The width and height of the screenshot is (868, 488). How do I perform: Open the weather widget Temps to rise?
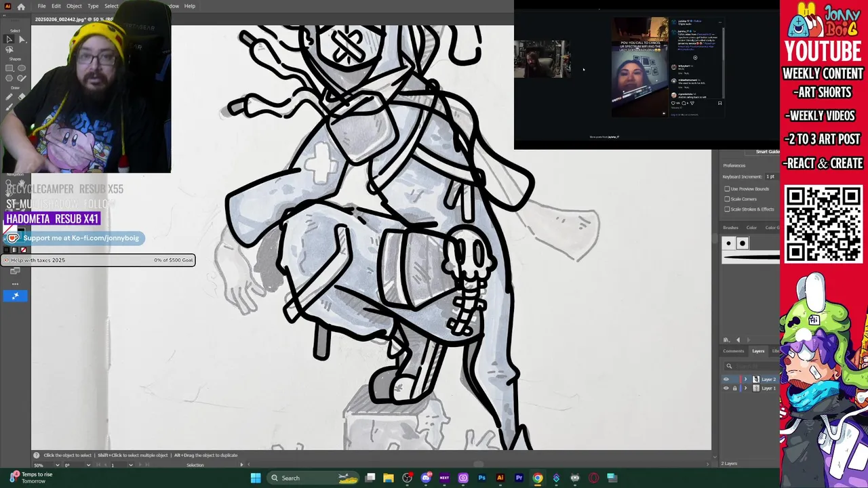31,477
